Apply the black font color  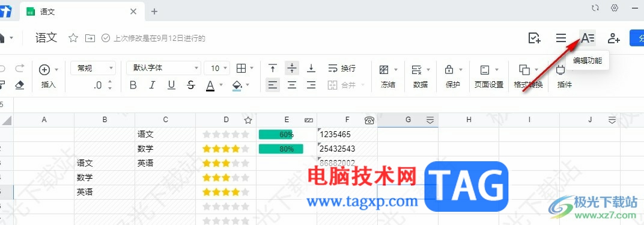coord(210,85)
